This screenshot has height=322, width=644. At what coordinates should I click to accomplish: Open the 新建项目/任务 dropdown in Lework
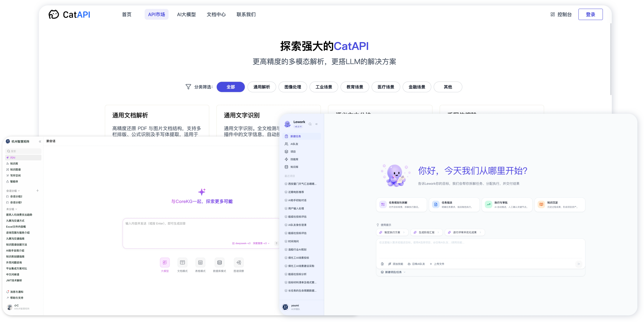click(393, 272)
